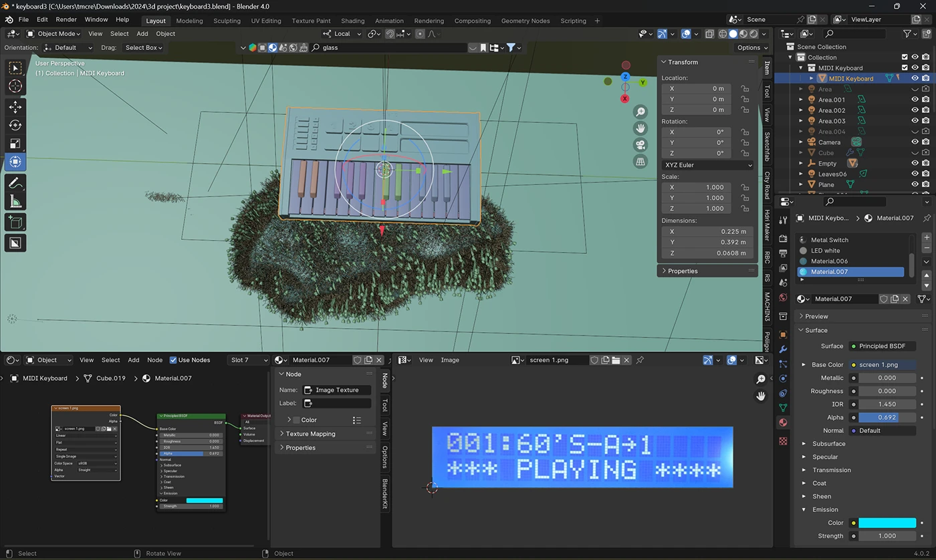The height and width of the screenshot is (560, 936).
Task: Switch to rendered viewport shading
Action: (x=753, y=33)
